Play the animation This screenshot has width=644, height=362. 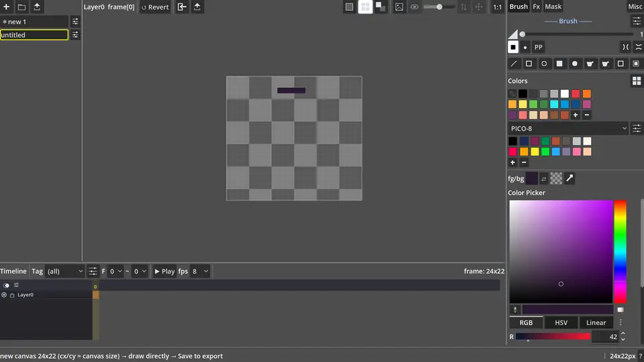pyautogui.click(x=164, y=271)
